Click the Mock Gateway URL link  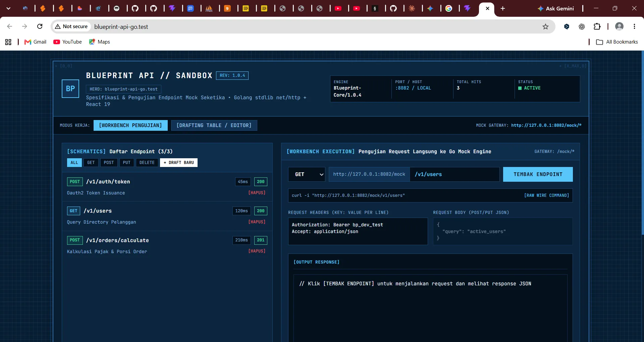[x=546, y=125]
